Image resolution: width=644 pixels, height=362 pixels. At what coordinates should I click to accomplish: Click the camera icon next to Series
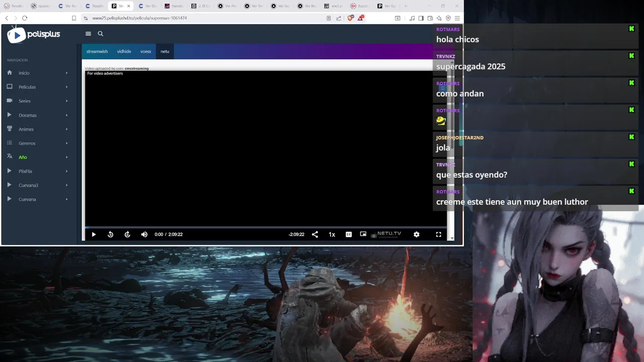click(x=10, y=101)
